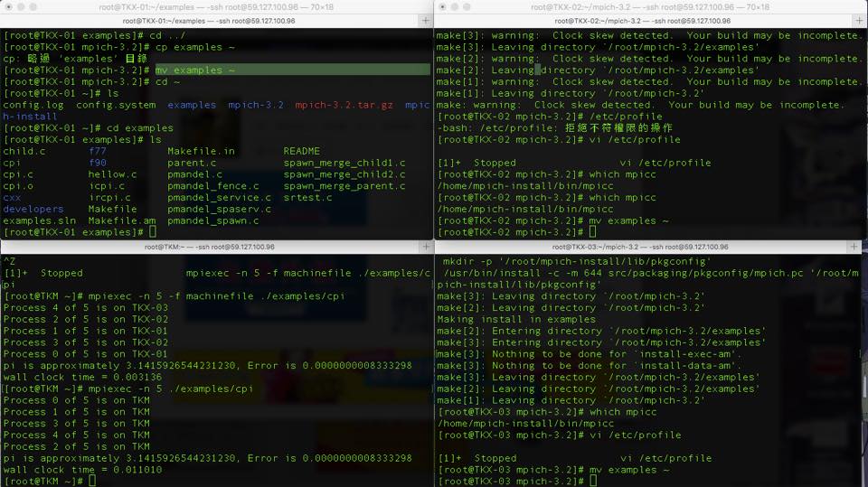Select the root@TKX-02:~/mpich-3.2 tab
Screen dimensions: 868x487
[642, 21]
